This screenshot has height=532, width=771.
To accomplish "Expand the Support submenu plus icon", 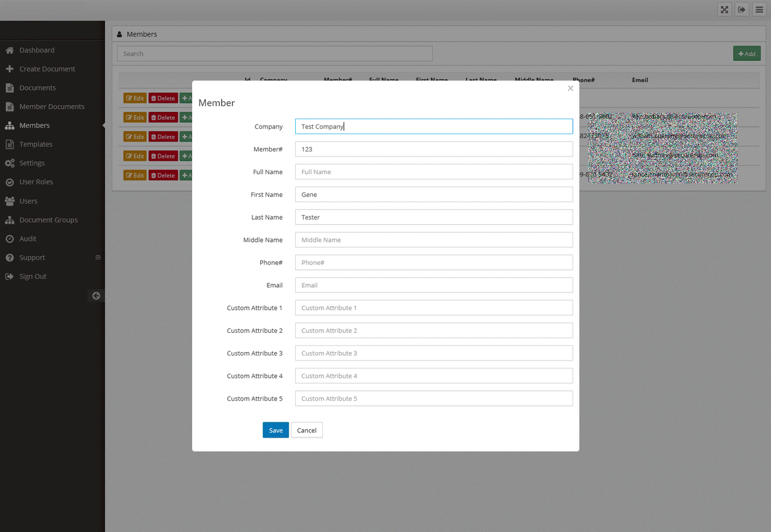I will [x=98, y=258].
